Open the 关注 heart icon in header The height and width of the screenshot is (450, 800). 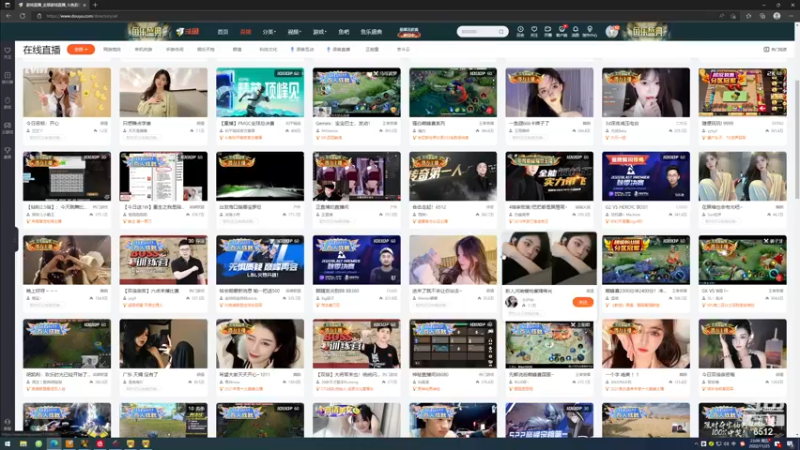pyautogui.click(x=534, y=31)
